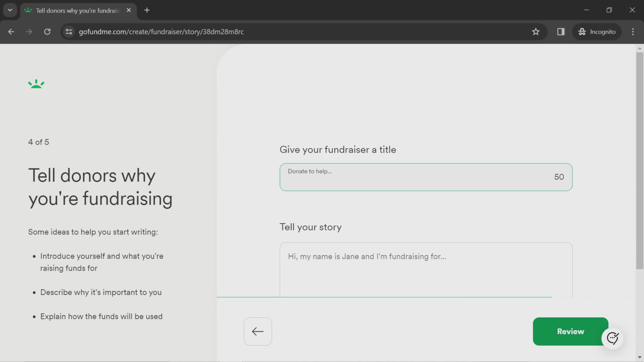This screenshot has height=362, width=644.
Task: Click 'Explain how the funds will be used'
Action: tap(101, 317)
